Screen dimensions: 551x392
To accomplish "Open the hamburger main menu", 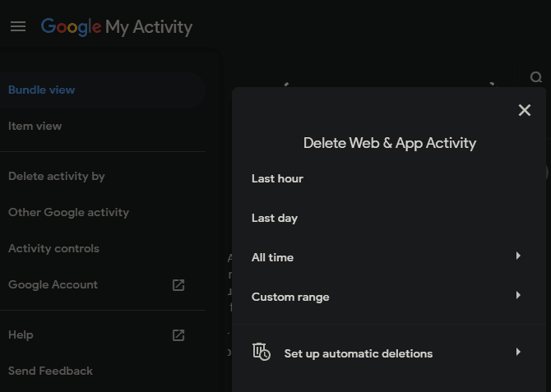I will point(18,26).
